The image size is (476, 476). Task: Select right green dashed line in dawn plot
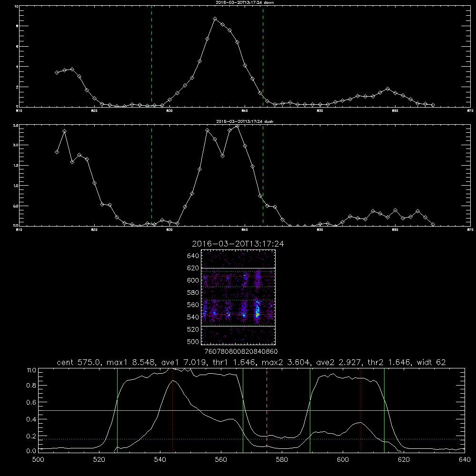click(x=263, y=57)
